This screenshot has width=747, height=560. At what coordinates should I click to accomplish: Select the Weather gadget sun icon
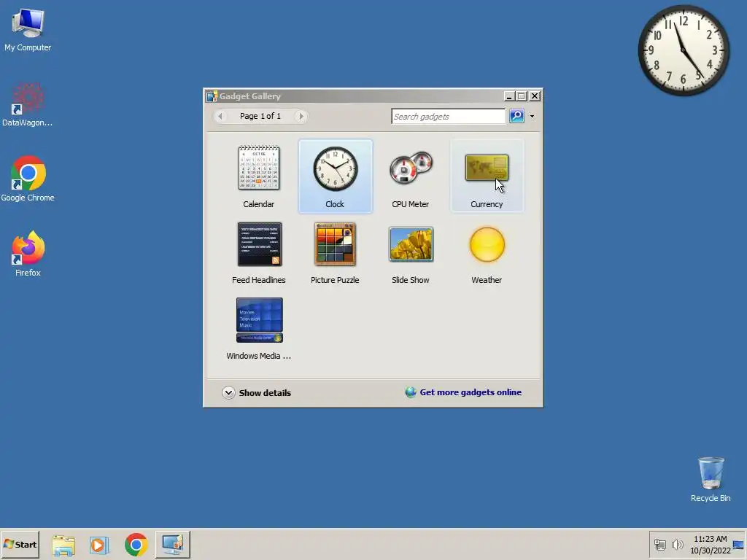[x=487, y=244]
